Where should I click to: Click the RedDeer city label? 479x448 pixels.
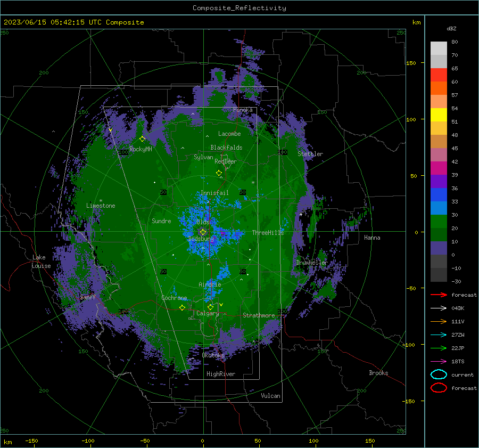click(226, 161)
